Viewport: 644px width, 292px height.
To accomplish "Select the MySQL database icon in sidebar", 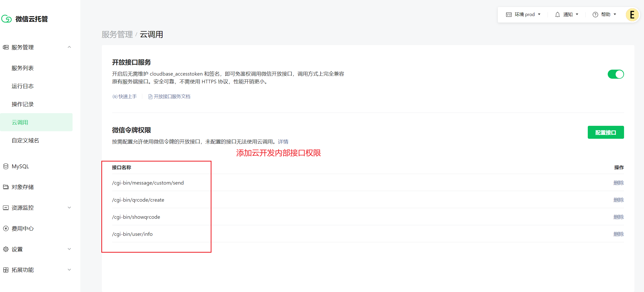I will pyautogui.click(x=6, y=166).
